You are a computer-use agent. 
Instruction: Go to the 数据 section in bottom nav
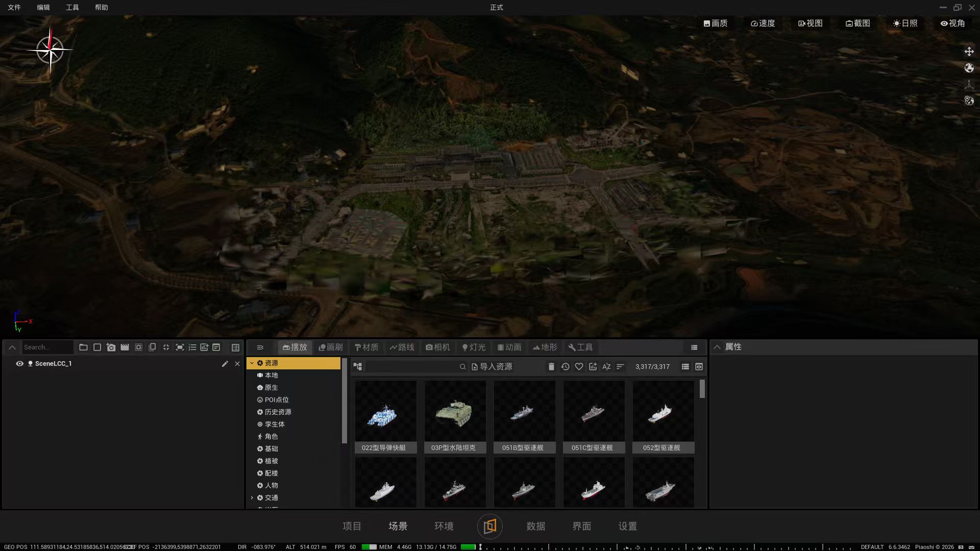click(x=536, y=527)
